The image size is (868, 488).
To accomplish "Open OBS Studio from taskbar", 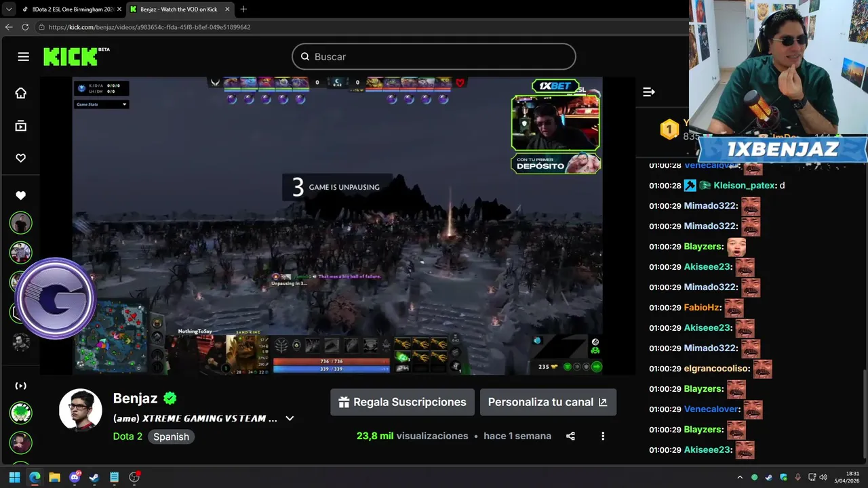I will tap(134, 477).
